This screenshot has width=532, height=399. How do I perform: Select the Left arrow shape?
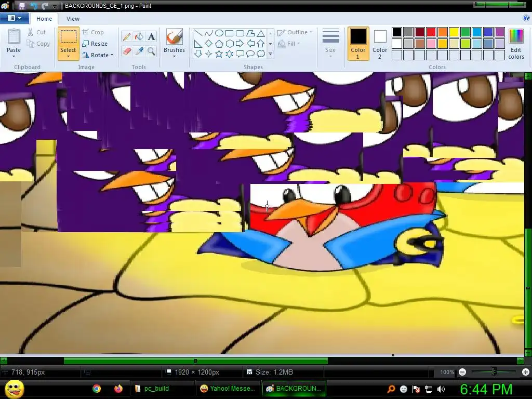point(250,44)
